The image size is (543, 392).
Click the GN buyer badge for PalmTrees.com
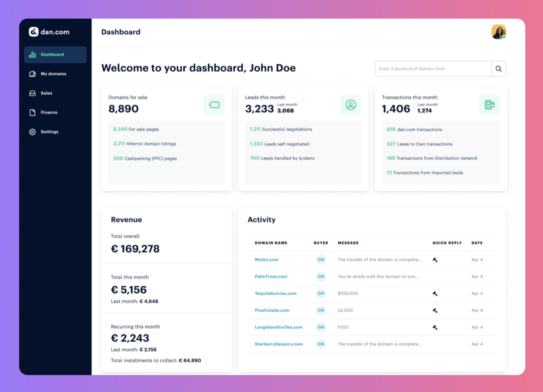[x=321, y=277]
